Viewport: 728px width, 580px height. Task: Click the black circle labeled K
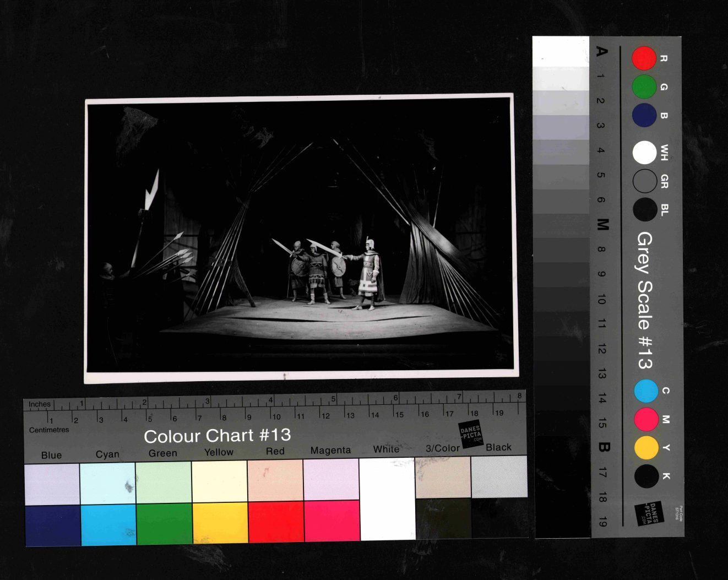coord(646,476)
